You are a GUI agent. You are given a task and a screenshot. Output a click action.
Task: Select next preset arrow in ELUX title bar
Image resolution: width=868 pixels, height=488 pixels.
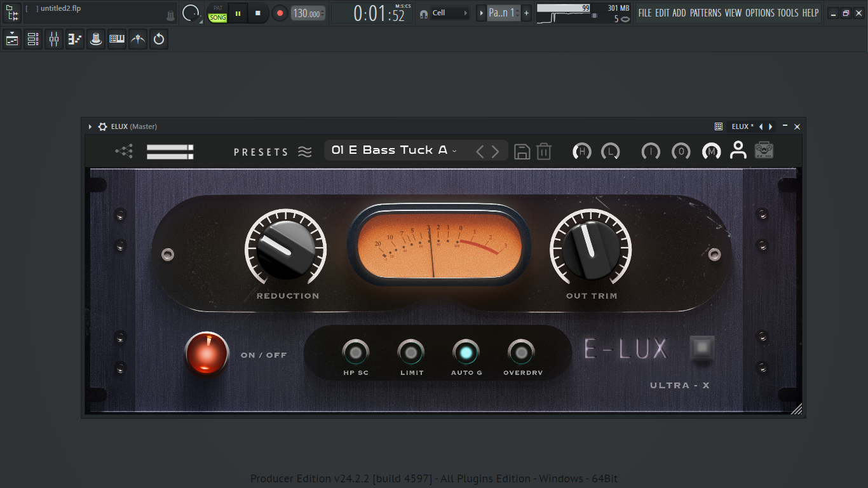click(771, 126)
